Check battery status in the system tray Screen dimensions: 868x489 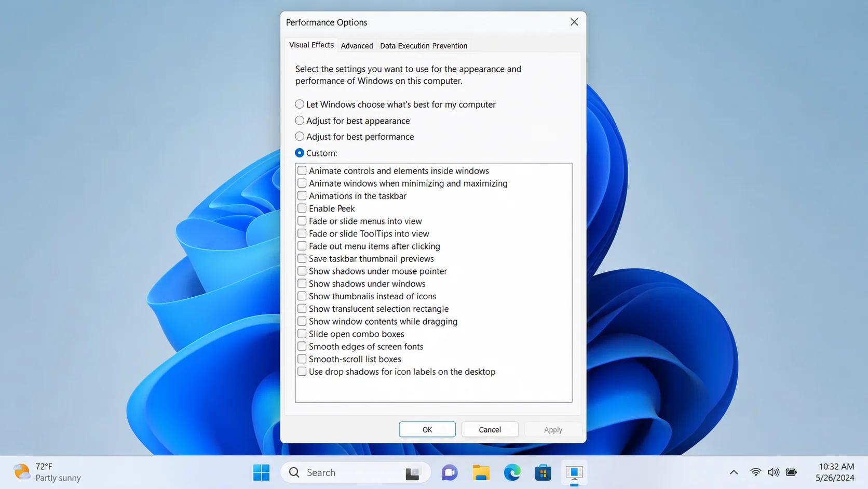(x=791, y=472)
